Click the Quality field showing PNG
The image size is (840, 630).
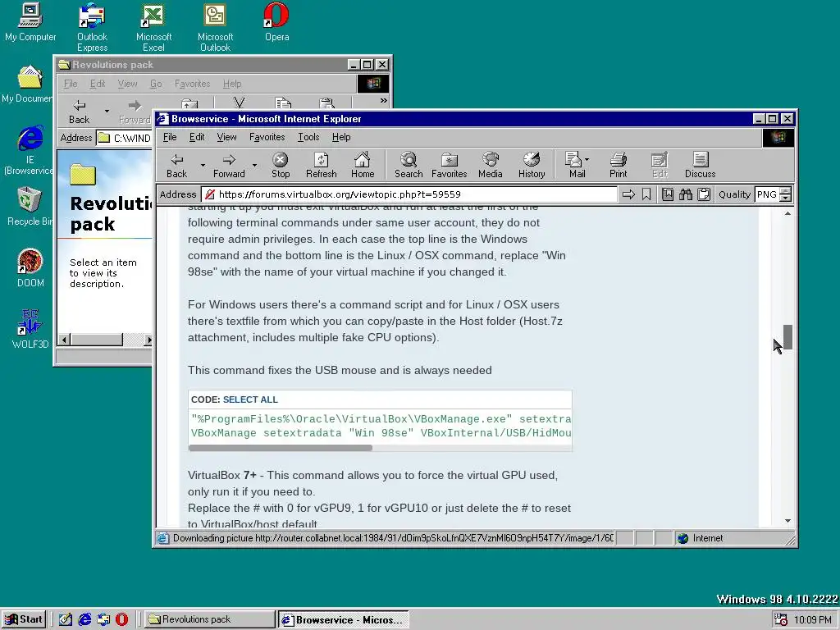(x=767, y=194)
